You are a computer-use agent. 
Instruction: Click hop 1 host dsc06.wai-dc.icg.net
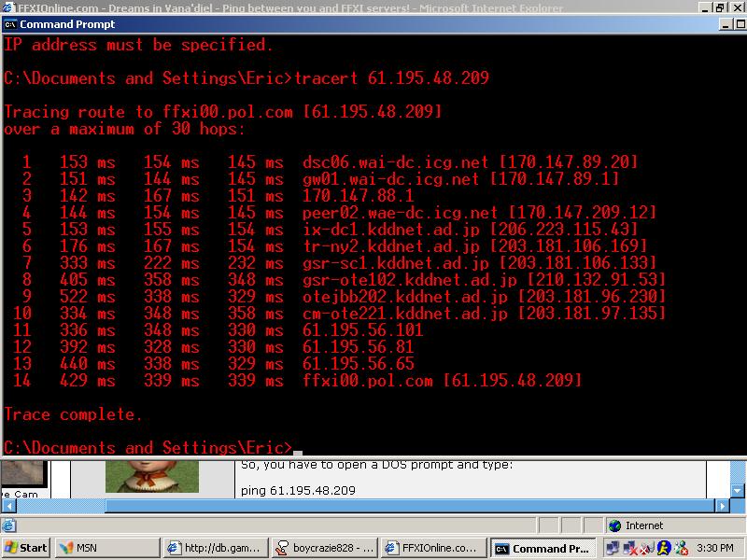point(395,162)
